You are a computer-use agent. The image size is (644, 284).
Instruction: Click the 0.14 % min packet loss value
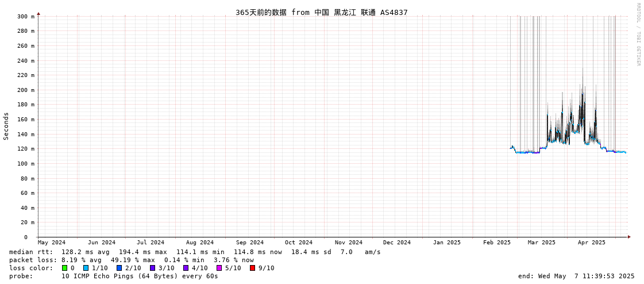point(185,260)
